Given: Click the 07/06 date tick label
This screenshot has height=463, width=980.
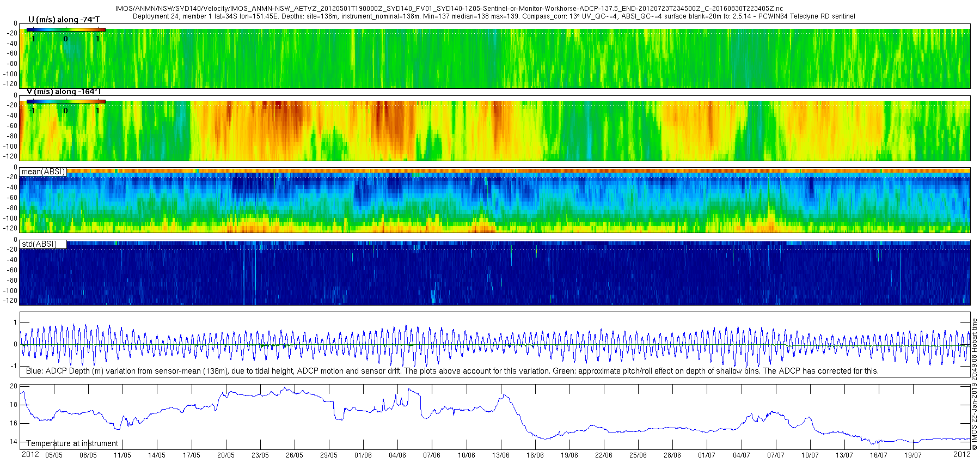Looking at the screenshot, I should (432, 455).
